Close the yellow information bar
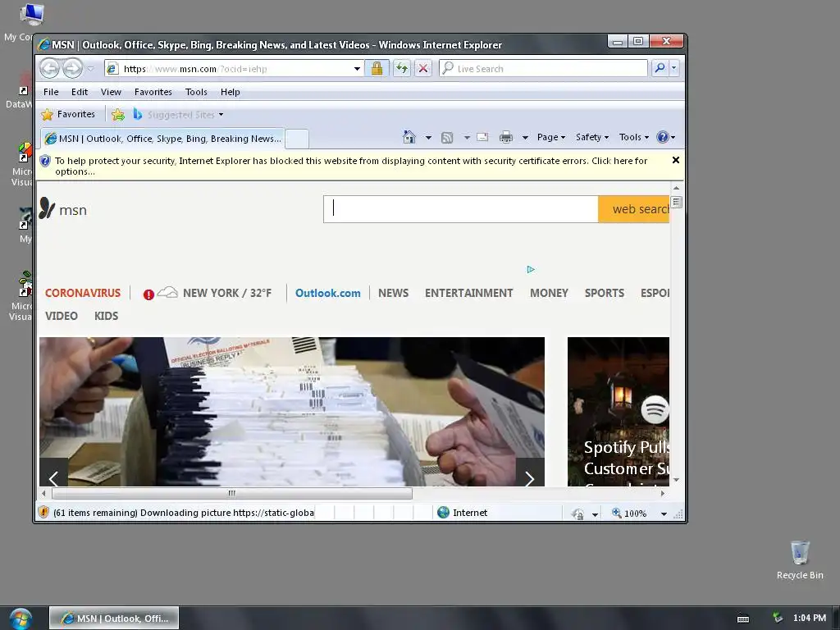Viewport: 840px width, 630px height. pyautogui.click(x=676, y=160)
